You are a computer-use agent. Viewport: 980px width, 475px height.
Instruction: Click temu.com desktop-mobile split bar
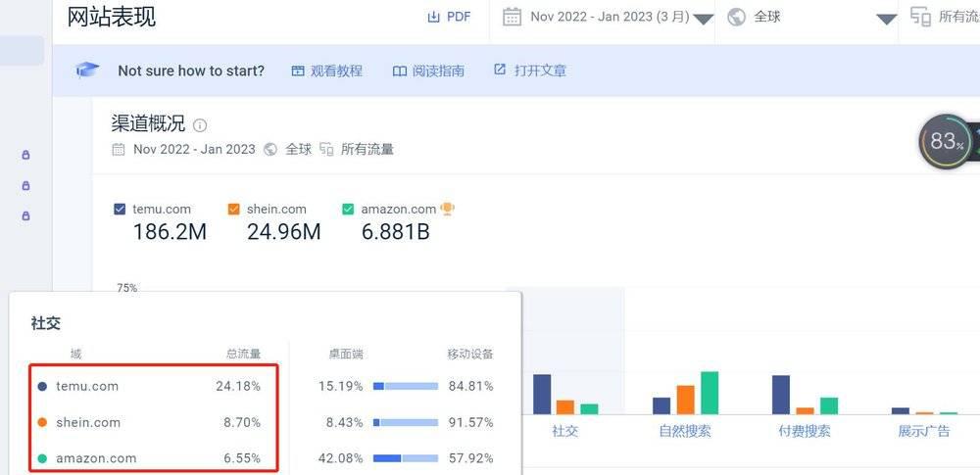[x=406, y=386]
